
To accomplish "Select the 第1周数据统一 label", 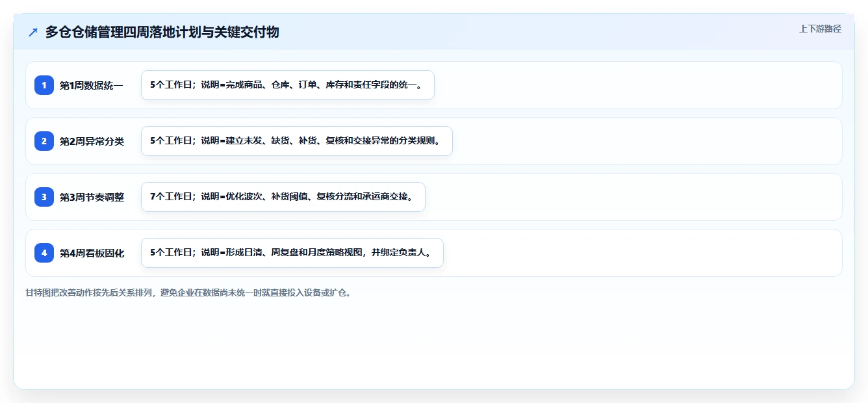I will 92,85.
